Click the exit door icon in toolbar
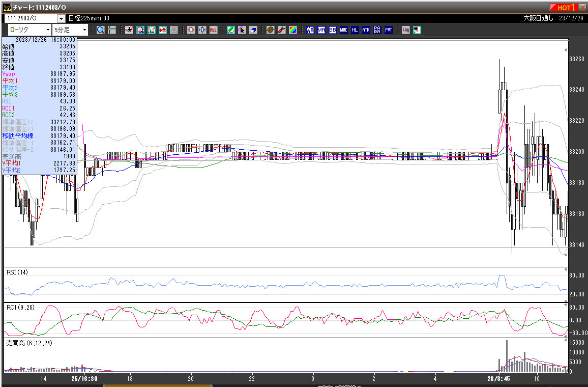This screenshot has height=387, width=588. tap(417, 30)
